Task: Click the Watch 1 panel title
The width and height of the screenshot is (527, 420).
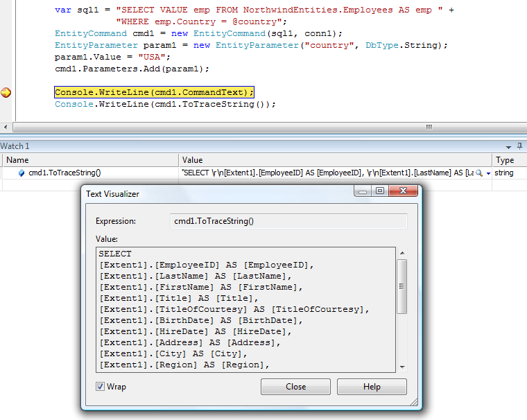Action: click(x=15, y=146)
